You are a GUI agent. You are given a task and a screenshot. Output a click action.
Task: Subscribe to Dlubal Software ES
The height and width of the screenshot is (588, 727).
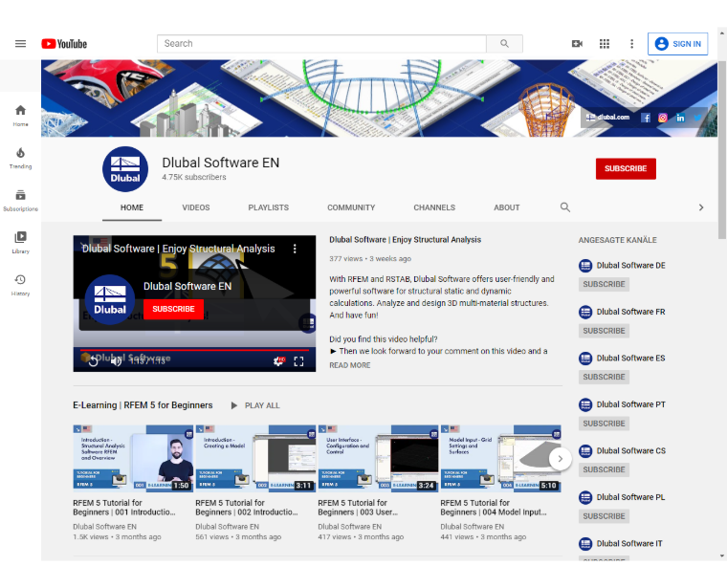(604, 377)
